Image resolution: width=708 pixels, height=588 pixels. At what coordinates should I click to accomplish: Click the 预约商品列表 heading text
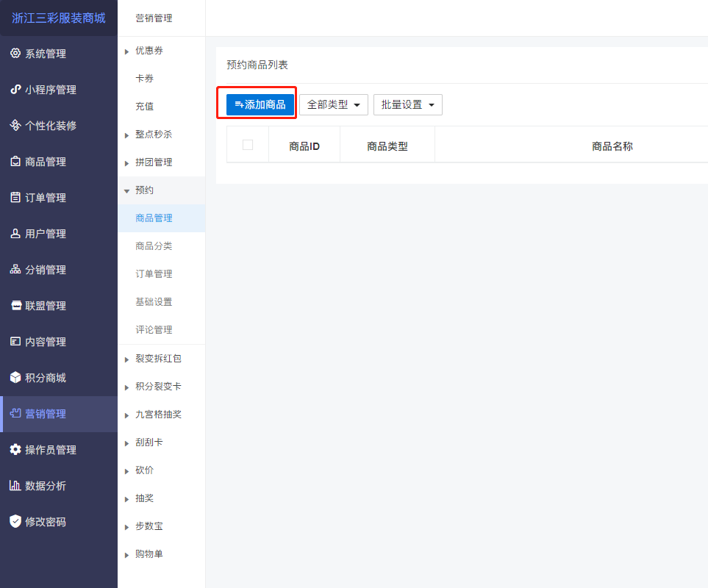(257, 65)
